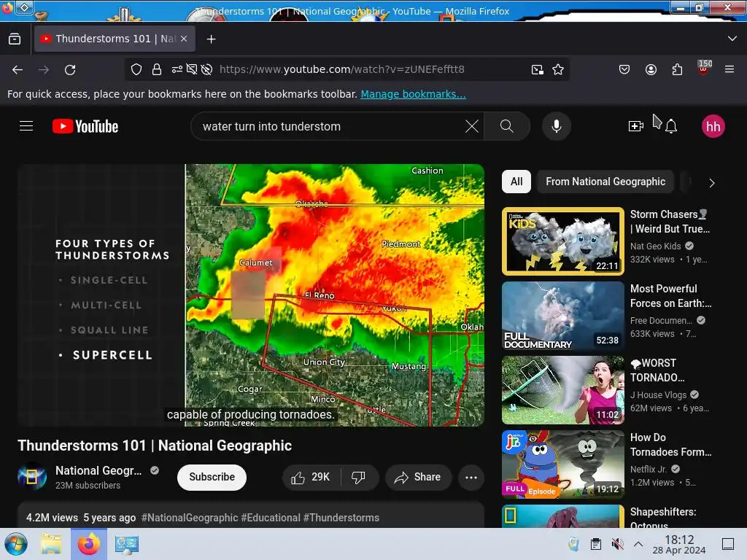Open the Windows Start button
The image size is (747, 560).
(x=16, y=544)
